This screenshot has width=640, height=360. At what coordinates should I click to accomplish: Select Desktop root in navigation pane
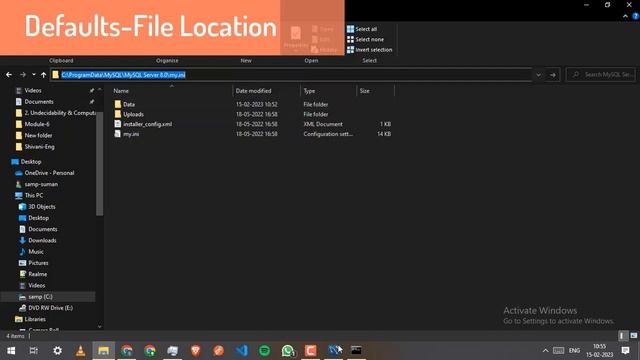pyautogui.click(x=31, y=162)
